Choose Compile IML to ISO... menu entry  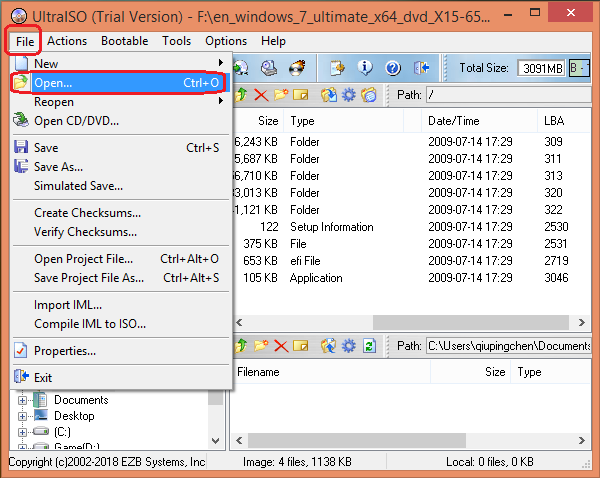[x=121, y=324]
